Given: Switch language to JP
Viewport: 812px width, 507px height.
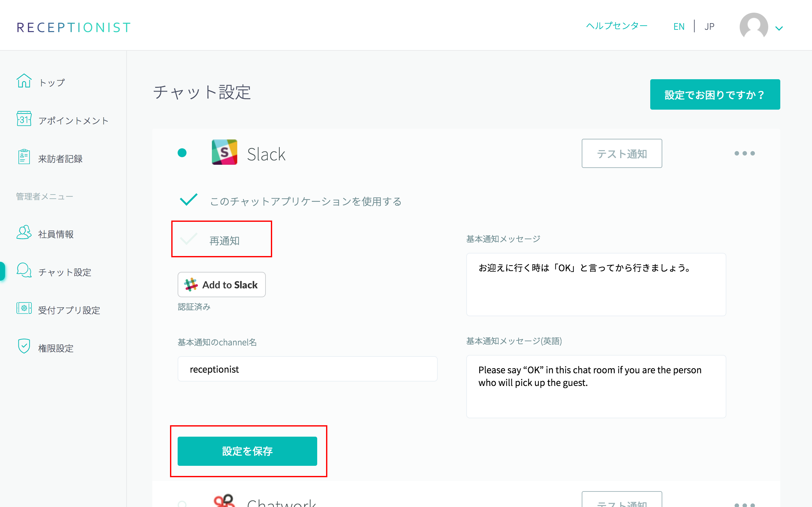Looking at the screenshot, I should (709, 27).
